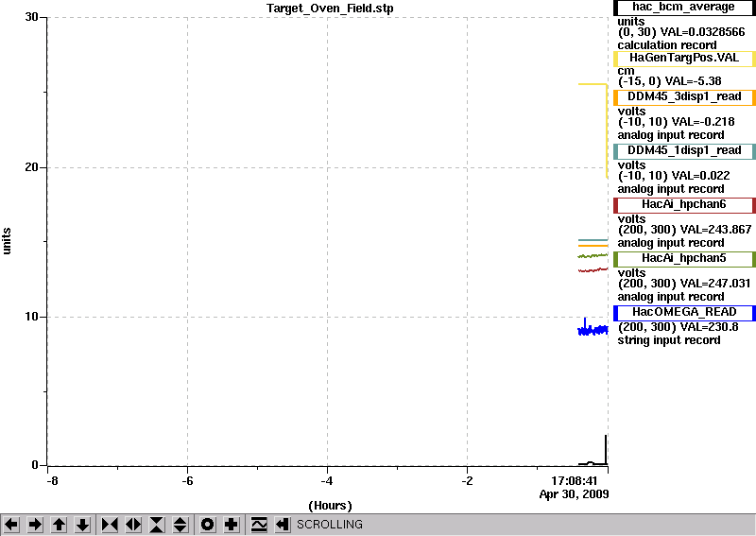This screenshot has height=536, width=756.
Task: Click the -8 tick label on time axis
Action: (x=52, y=481)
